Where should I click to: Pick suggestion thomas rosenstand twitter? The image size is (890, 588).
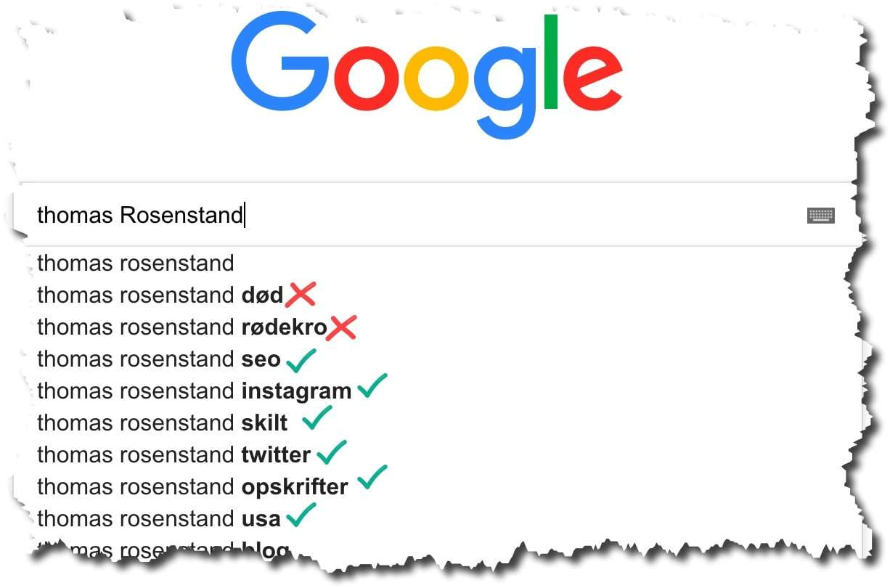pyautogui.click(x=174, y=455)
